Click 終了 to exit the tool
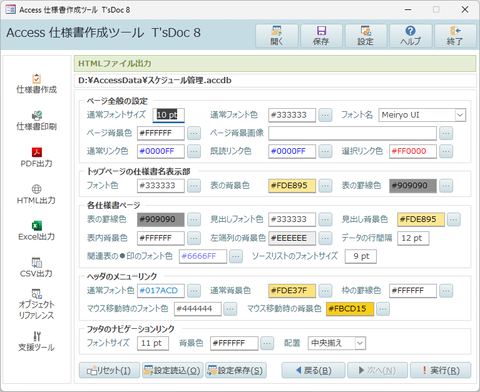 coord(455,36)
